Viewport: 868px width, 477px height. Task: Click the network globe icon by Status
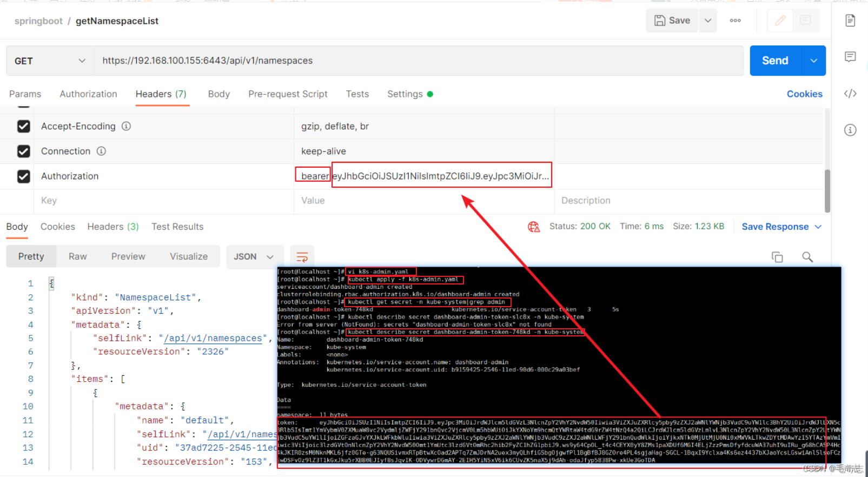[534, 227]
